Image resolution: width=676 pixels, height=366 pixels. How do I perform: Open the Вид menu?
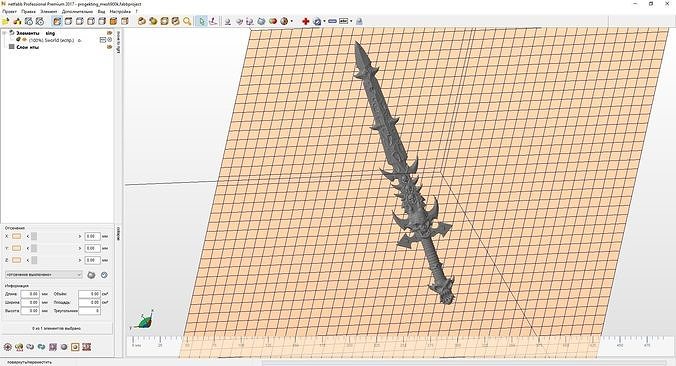pos(101,12)
